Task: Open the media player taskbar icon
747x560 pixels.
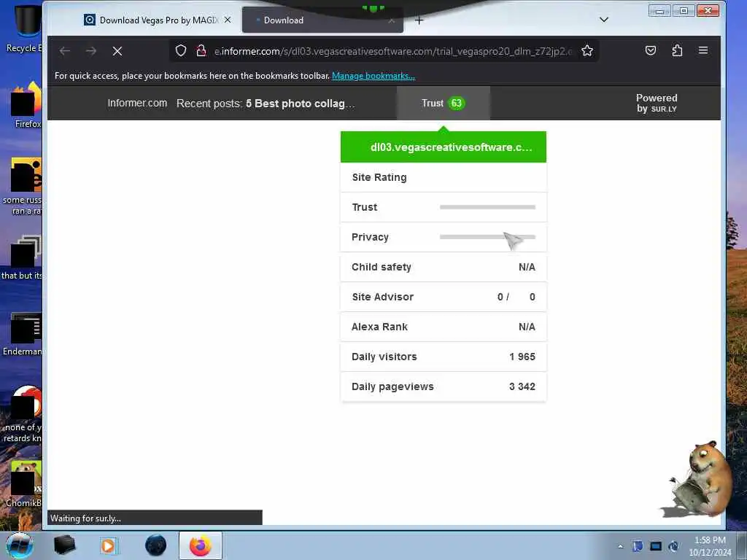Action: (108, 545)
